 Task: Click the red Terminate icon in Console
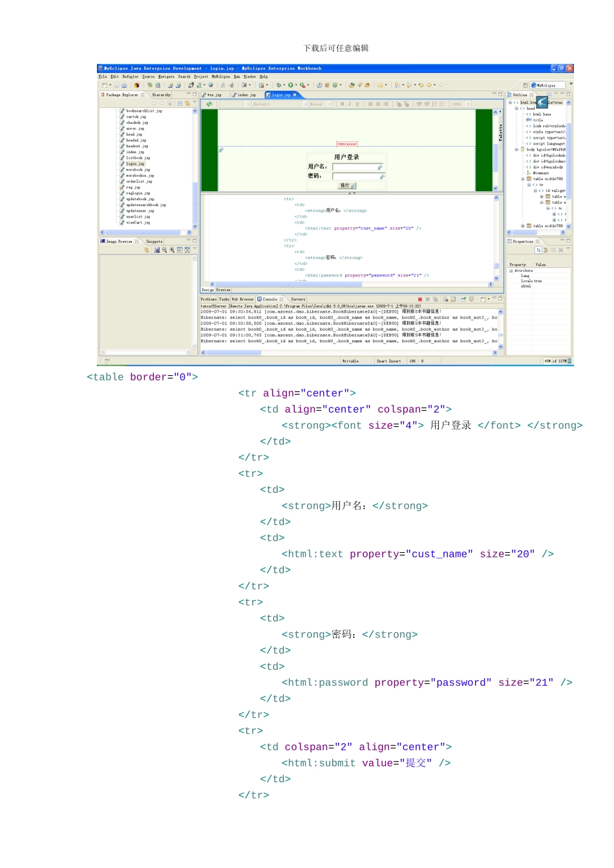pos(420,299)
